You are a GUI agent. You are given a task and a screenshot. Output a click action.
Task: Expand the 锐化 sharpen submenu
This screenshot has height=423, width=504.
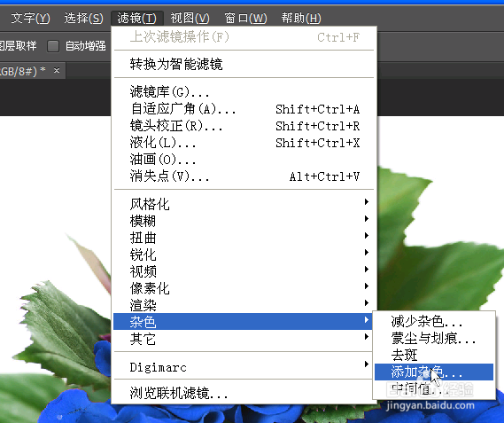click(244, 255)
